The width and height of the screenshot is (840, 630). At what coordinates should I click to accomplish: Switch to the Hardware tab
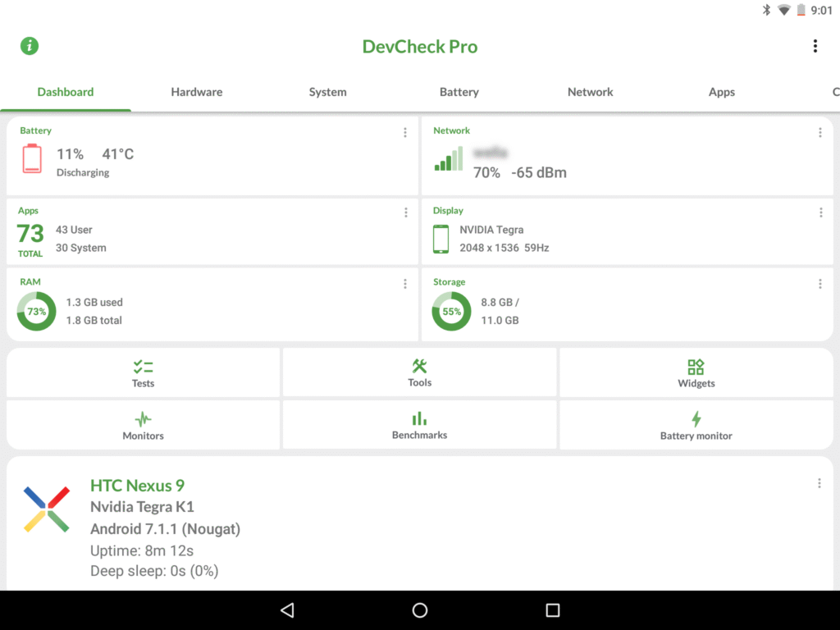pos(196,92)
